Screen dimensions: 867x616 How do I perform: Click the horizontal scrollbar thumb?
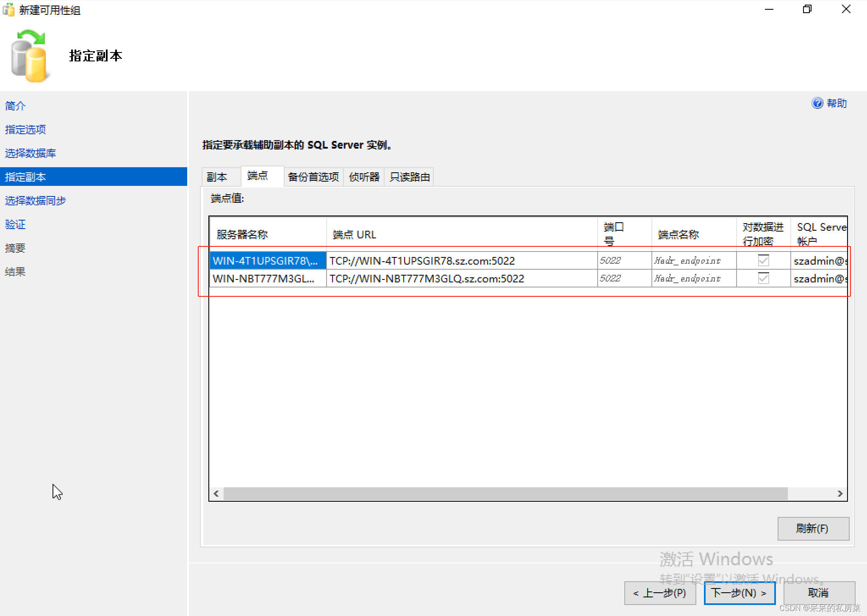tap(505, 494)
